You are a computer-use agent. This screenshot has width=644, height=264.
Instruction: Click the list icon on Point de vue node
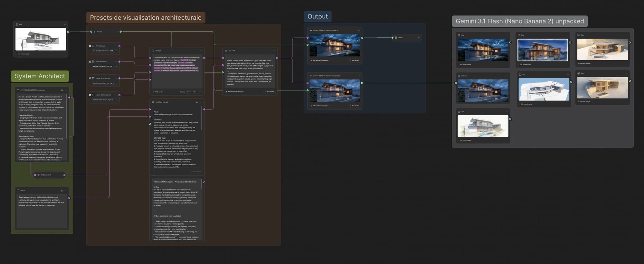click(x=93, y=46)
